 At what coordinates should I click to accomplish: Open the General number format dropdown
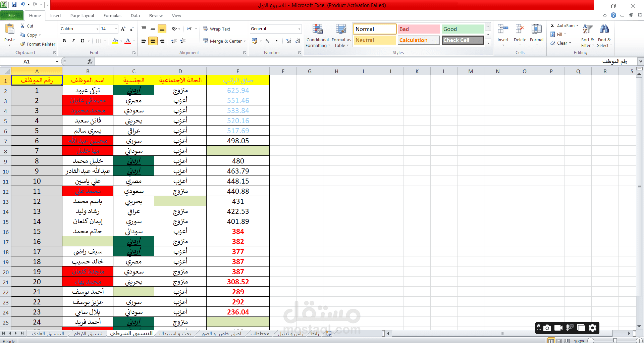(x=299, y=29)
